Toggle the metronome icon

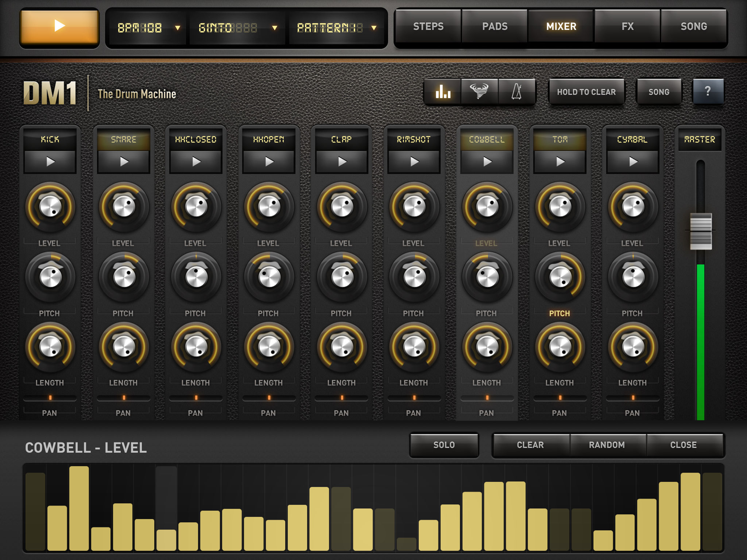tap(516, 92)
